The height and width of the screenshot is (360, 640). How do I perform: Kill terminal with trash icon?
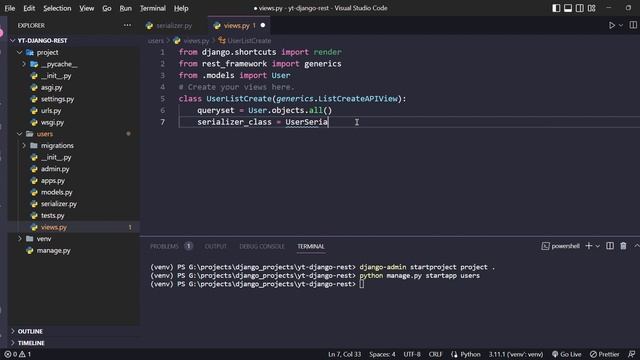point(623,246)
